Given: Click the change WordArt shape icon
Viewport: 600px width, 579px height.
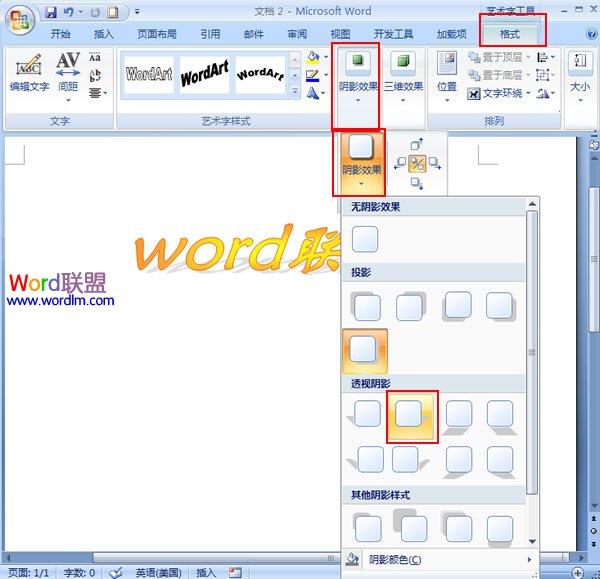Looking at the screenshot, I should [x=315, y=93].
